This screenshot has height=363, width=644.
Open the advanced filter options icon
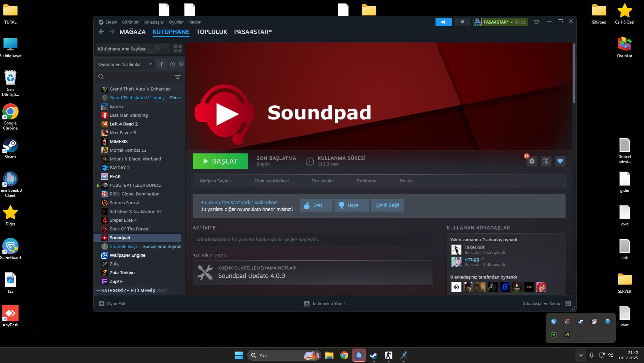[178, 77]
